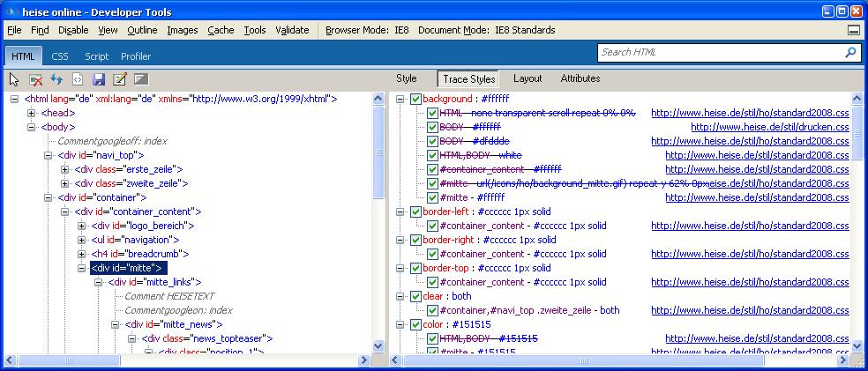Click the edit mode pencil icon
The image size is (868, 371).
coord(120,79)
